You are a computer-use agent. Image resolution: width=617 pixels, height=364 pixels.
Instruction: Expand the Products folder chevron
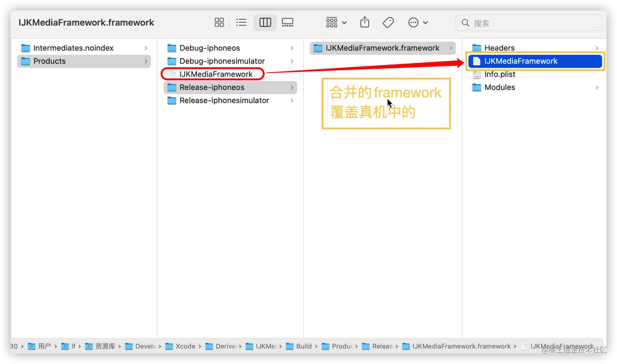coord(146,61)
